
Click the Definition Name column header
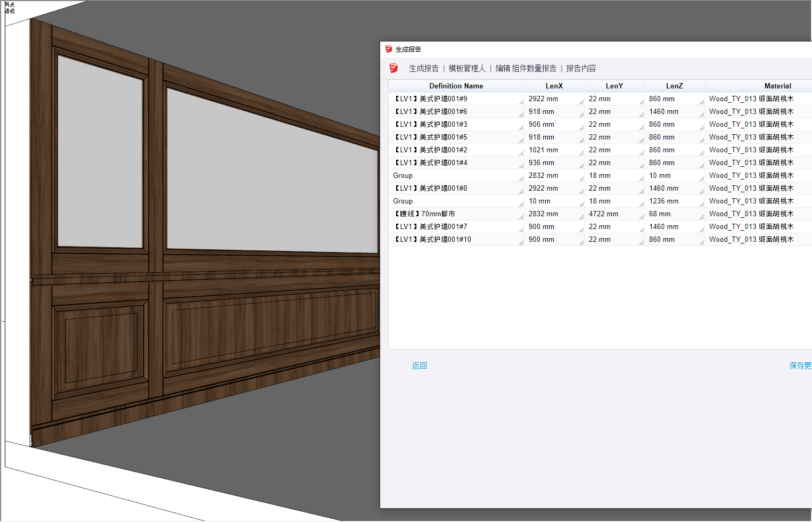(456, 86)
